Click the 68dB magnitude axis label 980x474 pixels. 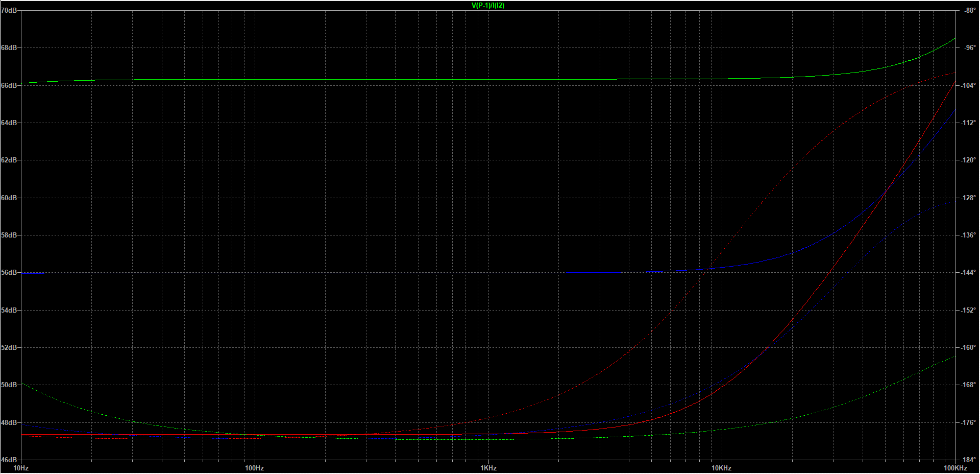[9, 48]
